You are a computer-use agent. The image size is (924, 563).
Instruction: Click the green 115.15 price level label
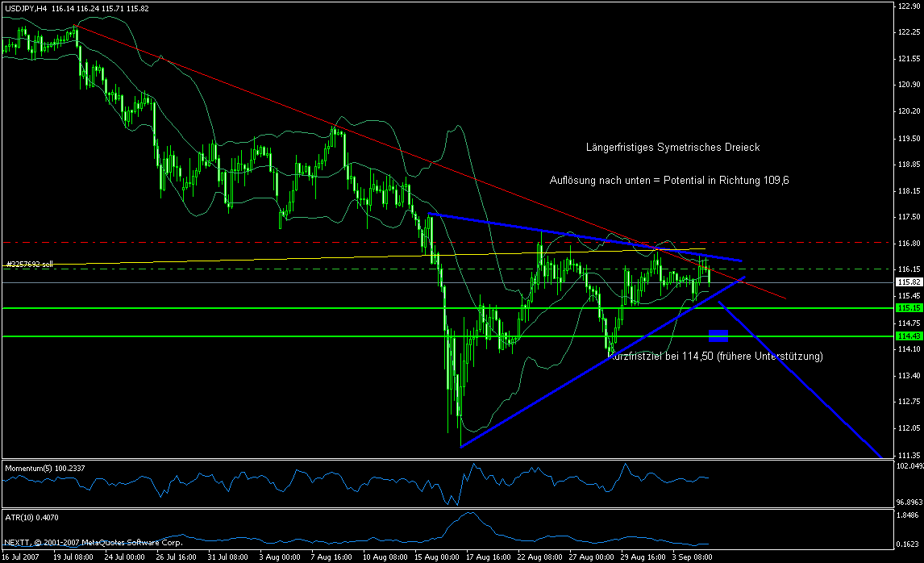pyautogui.click(x=909, y=308)
